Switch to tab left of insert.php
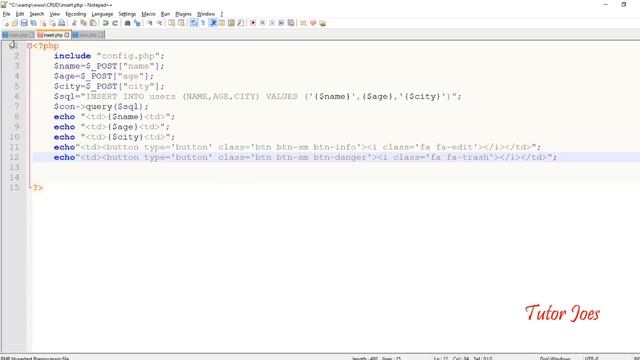Viewport: 640px width, 360px height. click(18, 35)
